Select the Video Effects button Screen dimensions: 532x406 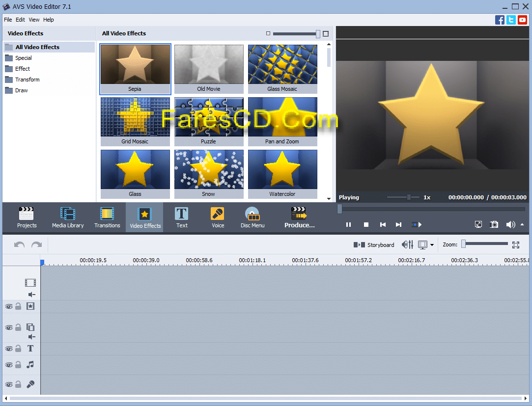[144, 217]
